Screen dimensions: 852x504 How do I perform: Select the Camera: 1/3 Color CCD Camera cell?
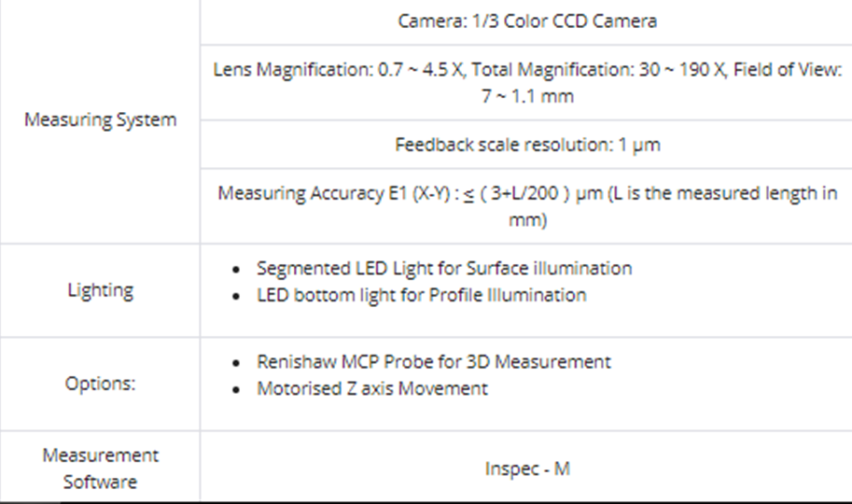pyautogui.click(x=527, y=21)
